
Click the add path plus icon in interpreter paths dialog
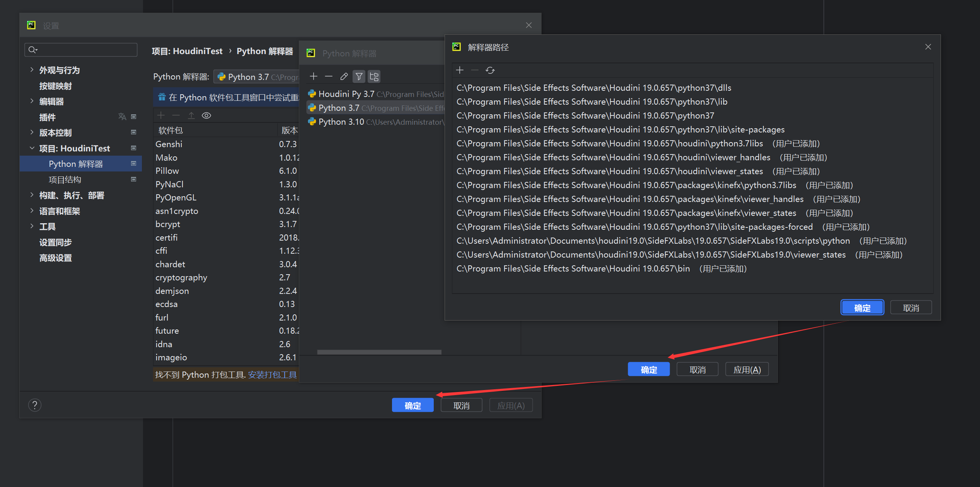point(460,70)
